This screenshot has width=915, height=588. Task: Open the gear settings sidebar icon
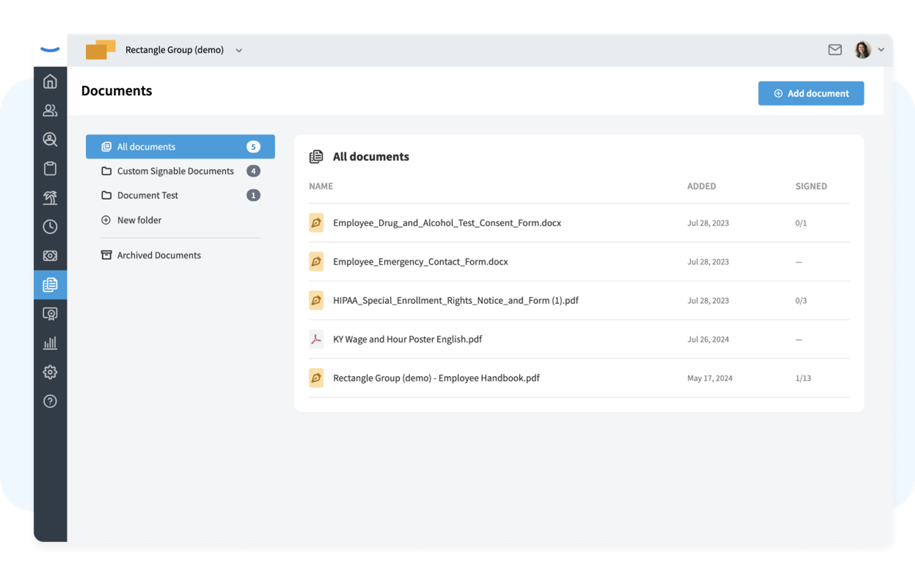click(50, 372)
